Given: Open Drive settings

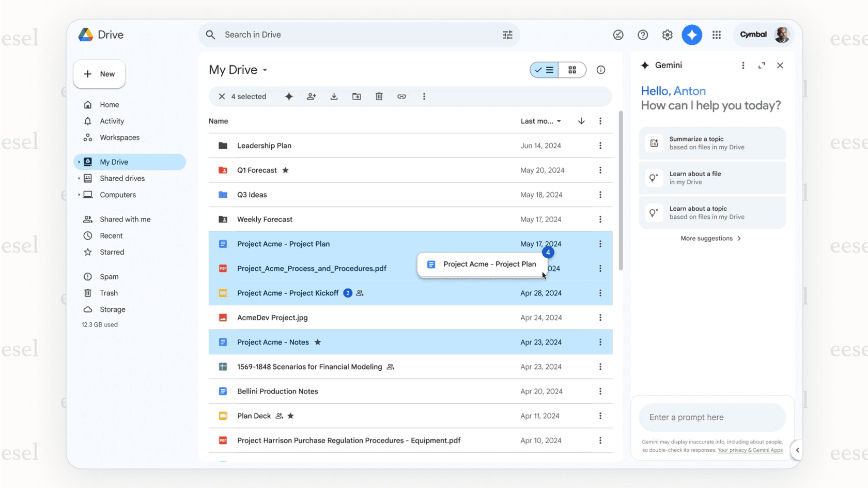Looking at the screenshot, I should pyautogui.click(x=667, y=35).
